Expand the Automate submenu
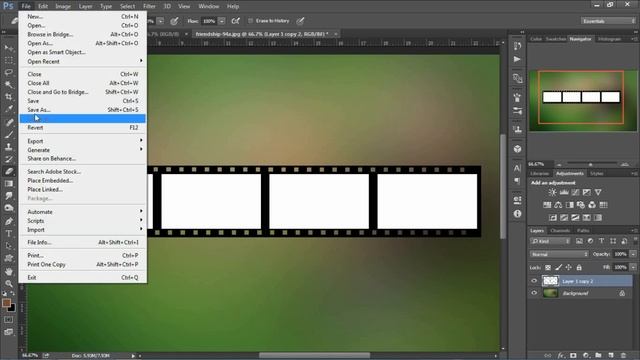Viewport: 640px width, 360px height. (x=83, y=212)
